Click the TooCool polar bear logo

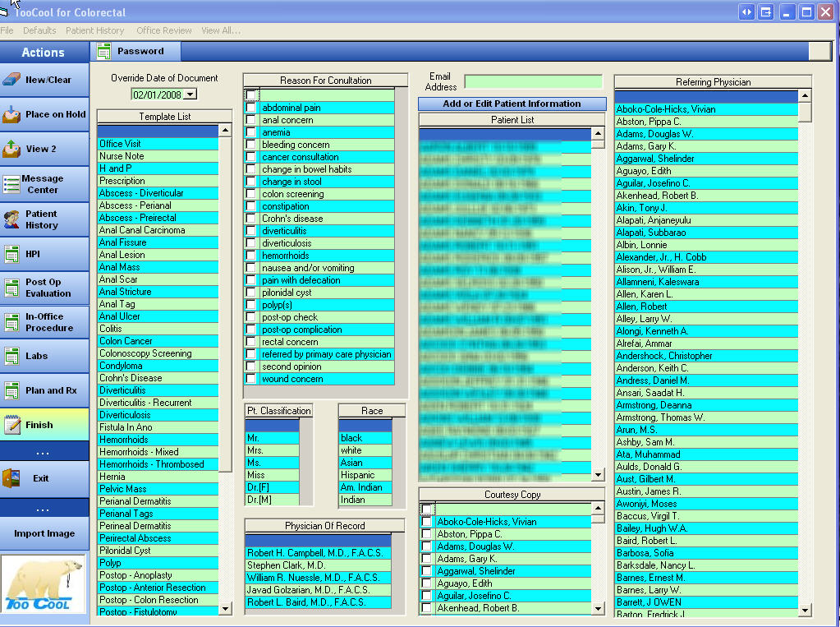click(x=44, y=584)
